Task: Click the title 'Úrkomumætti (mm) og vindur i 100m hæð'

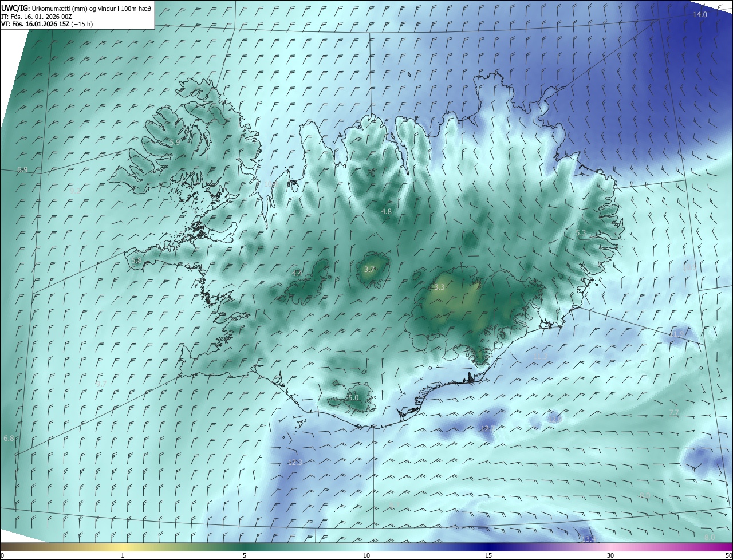Action: (x=92, y=8)
